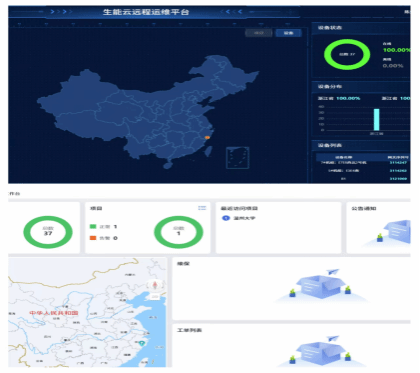
Task: Click the left-pointing chevrons right of the title
Action: (x=231, y=12)
